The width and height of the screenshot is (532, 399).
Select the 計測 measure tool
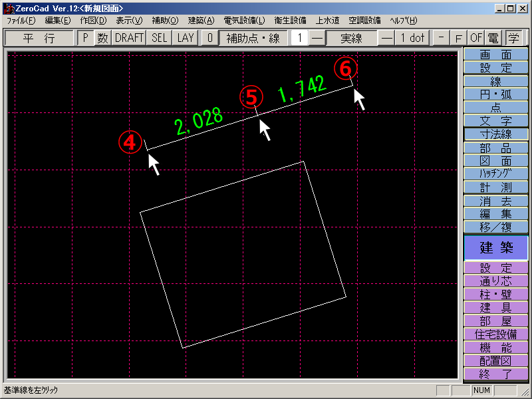(x=495, y=188)
